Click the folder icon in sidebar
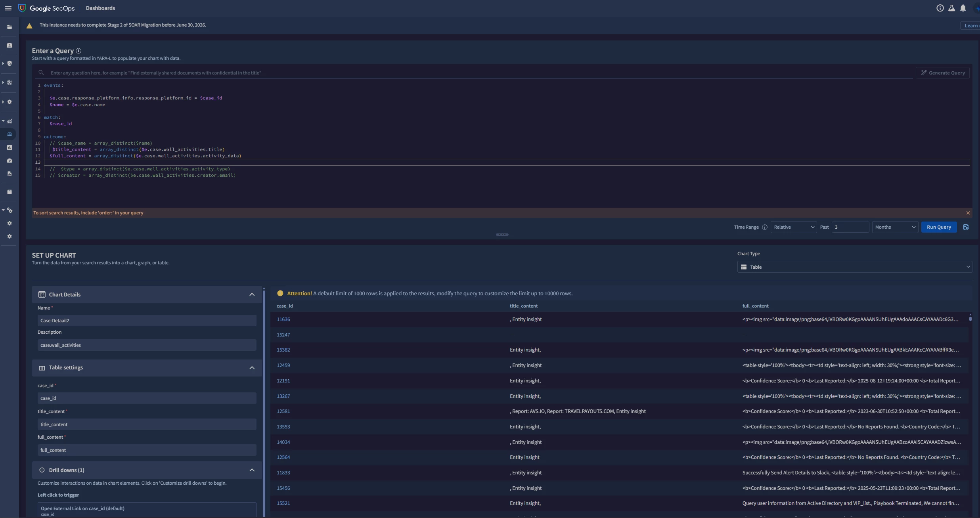 point(10,27)
